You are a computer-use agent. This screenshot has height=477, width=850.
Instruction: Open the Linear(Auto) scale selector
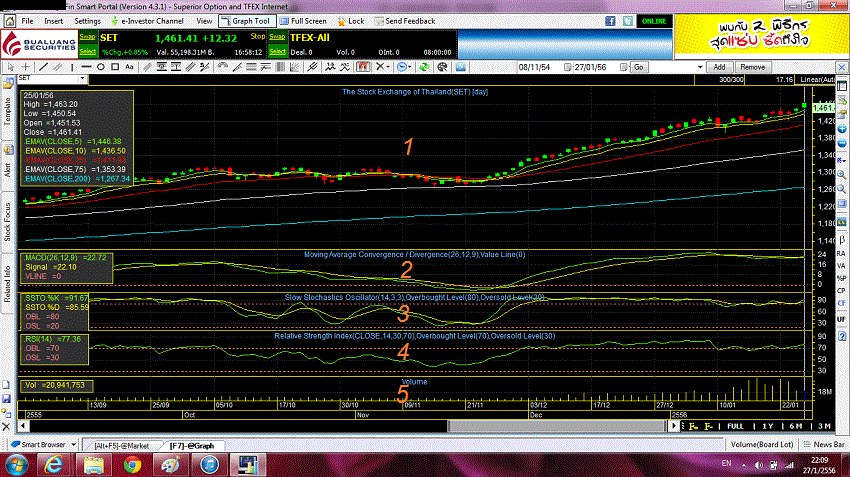coord(815,80)
